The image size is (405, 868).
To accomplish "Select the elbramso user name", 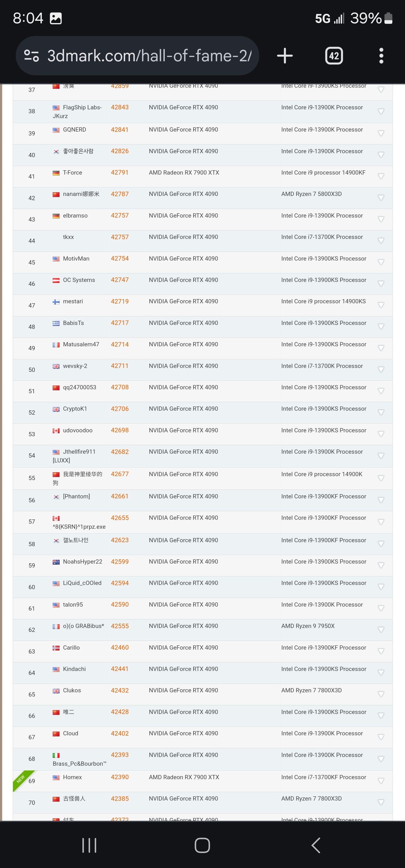I will (x=75, y=216).
